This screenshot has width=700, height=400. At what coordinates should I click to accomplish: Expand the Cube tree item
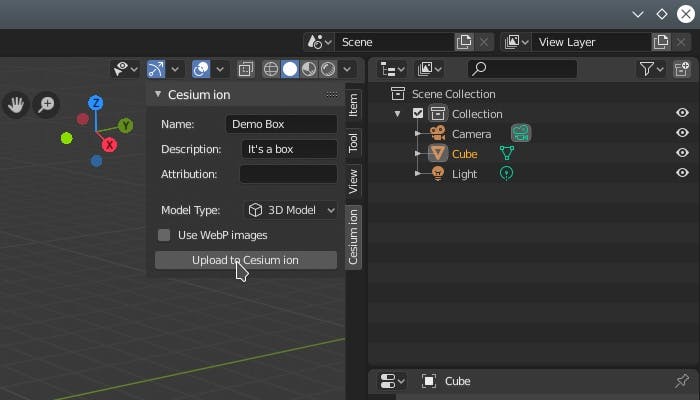click(417, 154)
